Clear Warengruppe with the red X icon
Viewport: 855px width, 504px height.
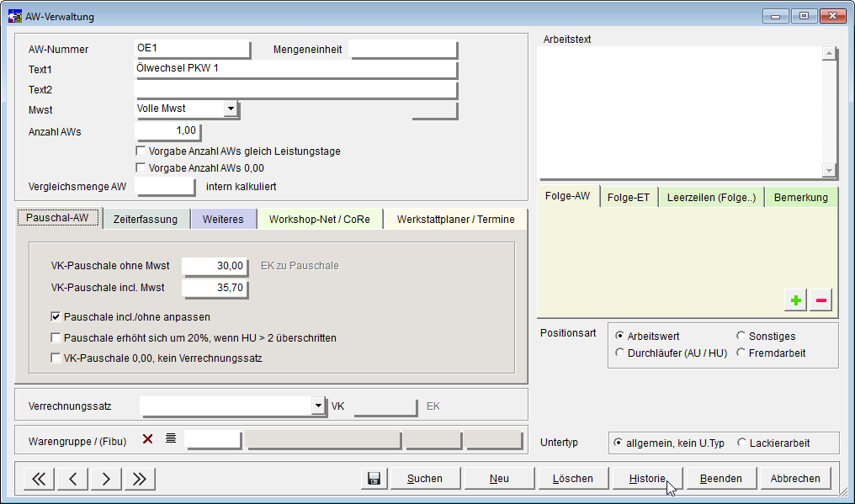tap(147, 438)
